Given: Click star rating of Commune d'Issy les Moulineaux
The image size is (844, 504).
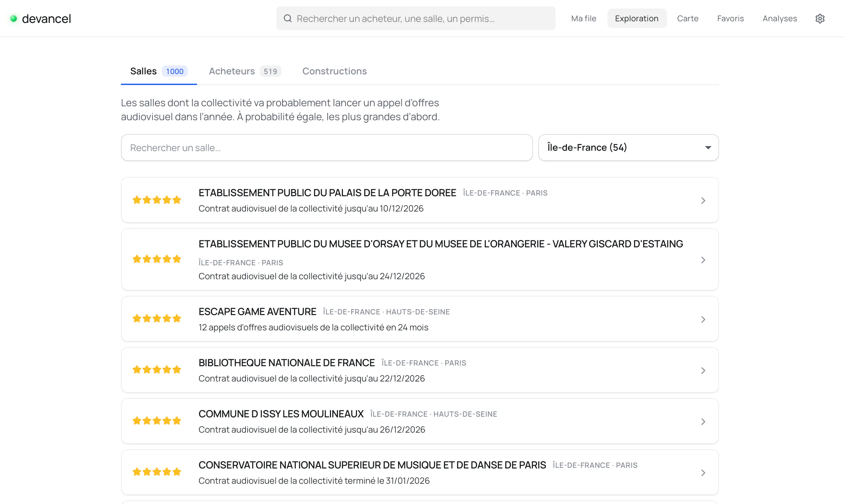Looking at the screenshot, I should tap(157, 421).
